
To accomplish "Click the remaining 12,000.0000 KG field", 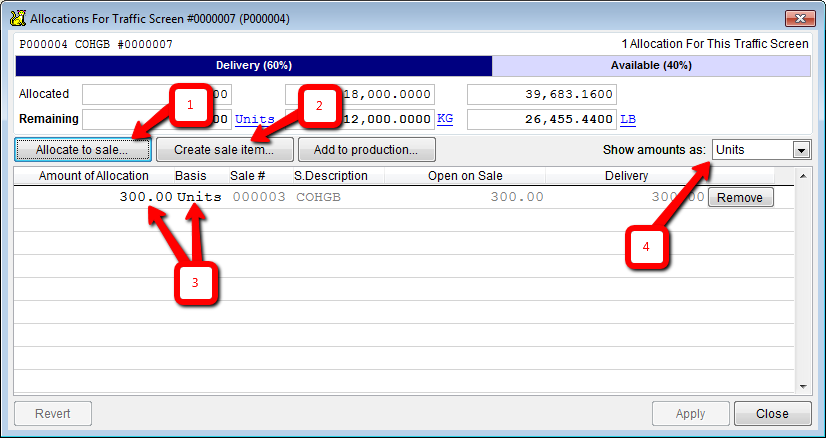I will click(x=360, y=120).
